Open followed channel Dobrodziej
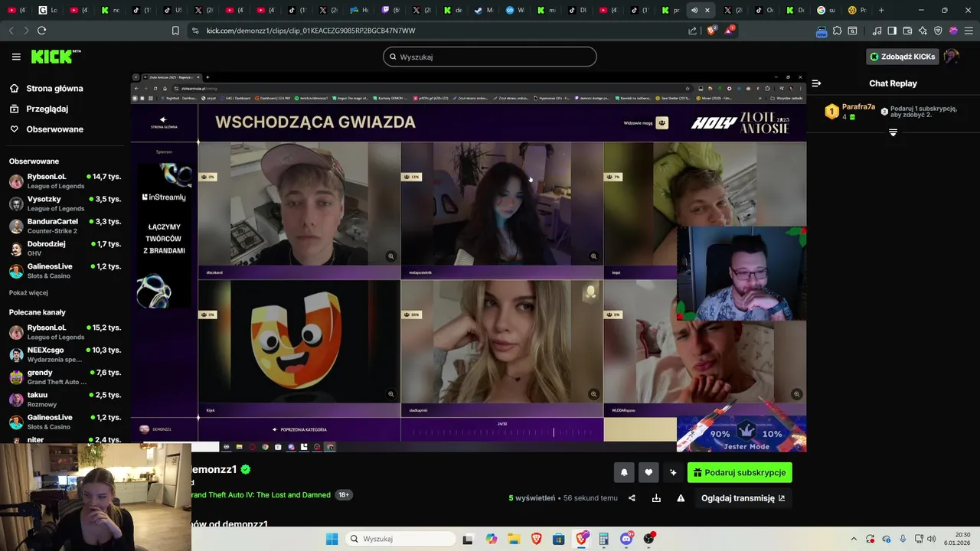Screen dimensions: 980x551 click(x=65, y=248)
